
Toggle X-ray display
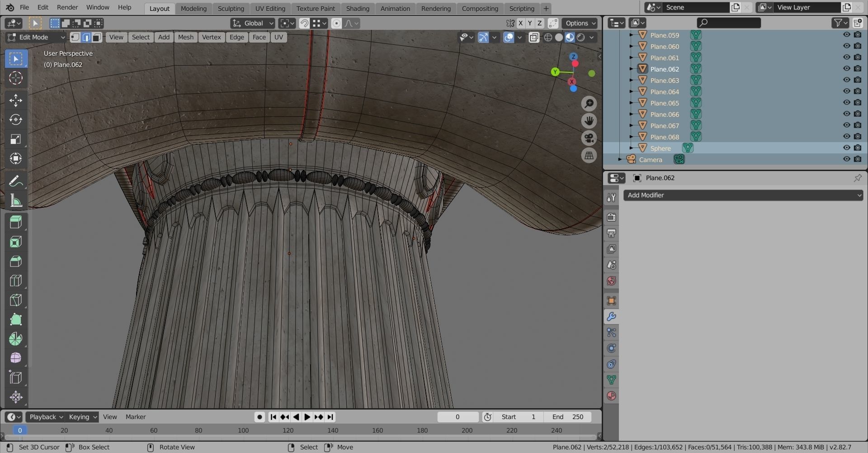(x=534, y=37)
